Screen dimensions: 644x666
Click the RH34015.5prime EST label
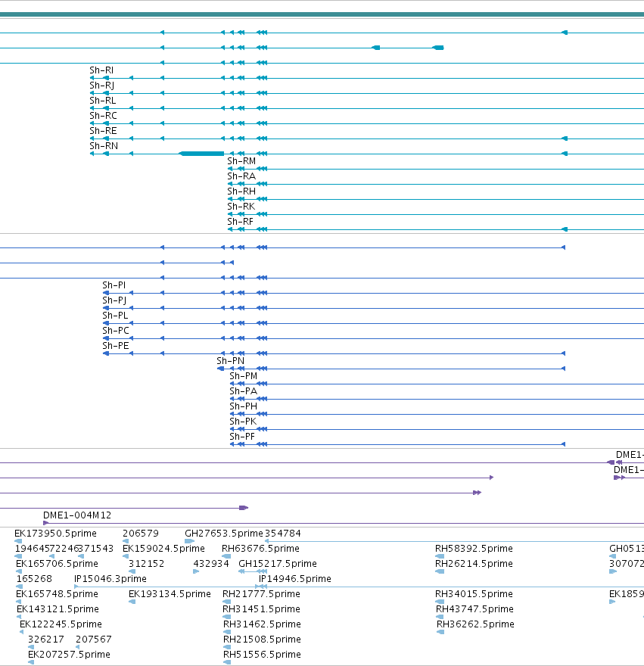[474, 594]
